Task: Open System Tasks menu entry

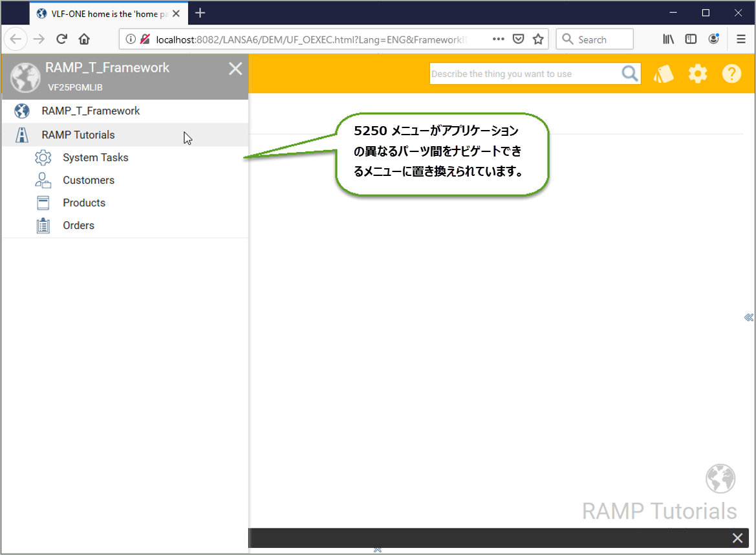Action: point(125,157)
